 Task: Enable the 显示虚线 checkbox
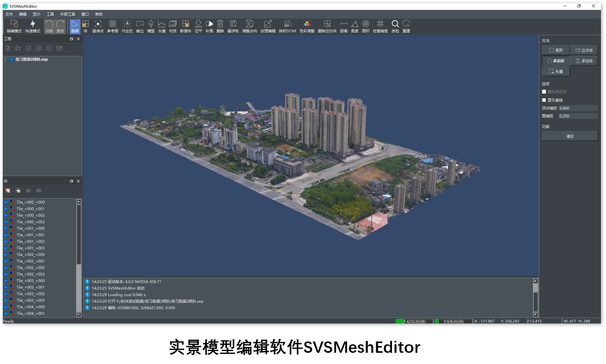(x=544, y=100)
